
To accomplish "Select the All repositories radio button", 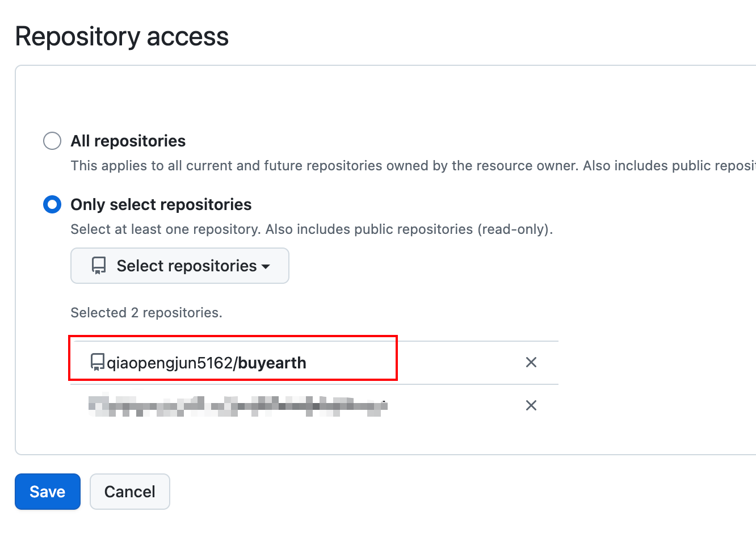I will (52, 141).
